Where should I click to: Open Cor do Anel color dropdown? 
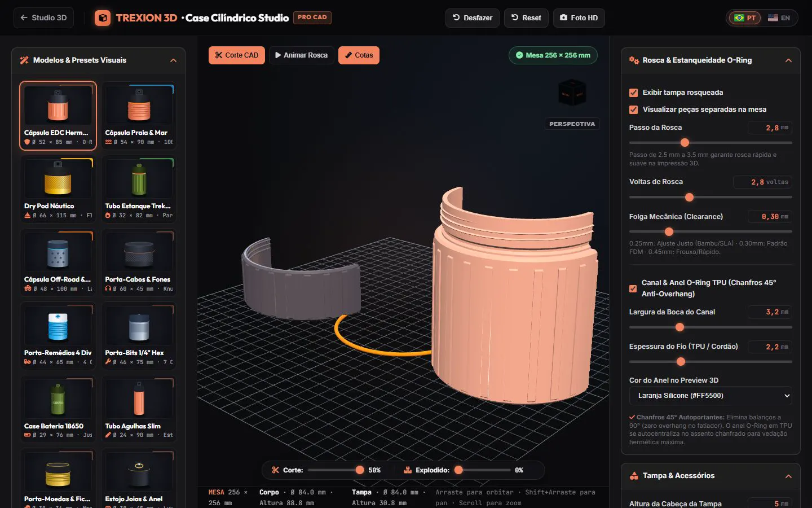pyautogui.click(x=710, y=396)
